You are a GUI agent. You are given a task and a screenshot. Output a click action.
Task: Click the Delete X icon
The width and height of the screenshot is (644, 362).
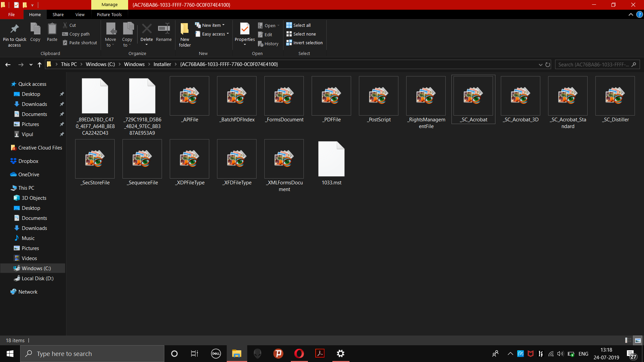pyautogui.click(x=147, y=29)
